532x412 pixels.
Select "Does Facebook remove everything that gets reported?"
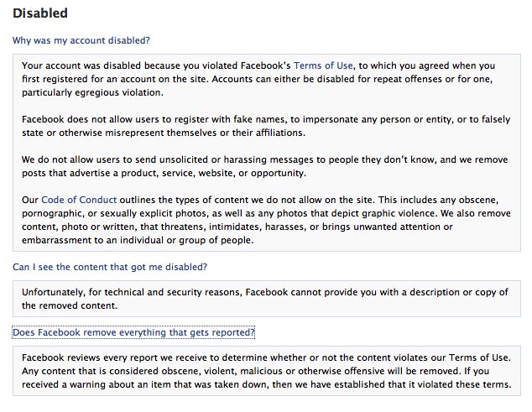point(133,332)
